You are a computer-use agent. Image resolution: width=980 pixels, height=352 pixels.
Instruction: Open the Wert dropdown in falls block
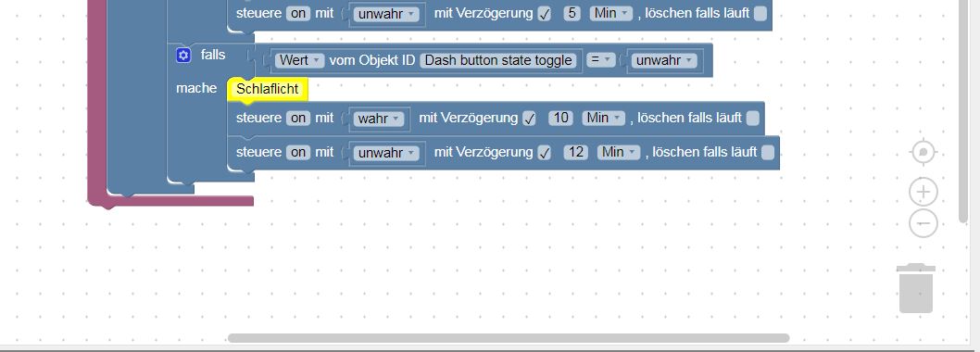pyautogui.click(x=299, y=60)
